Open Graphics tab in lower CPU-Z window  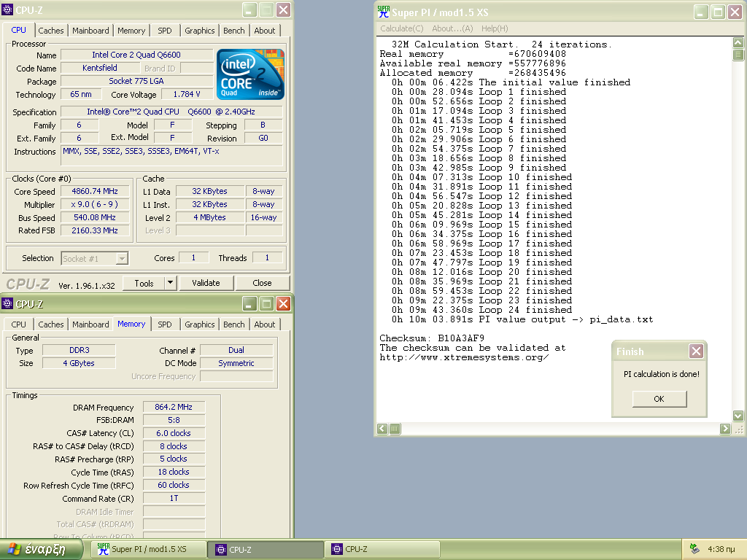[200, 324]
